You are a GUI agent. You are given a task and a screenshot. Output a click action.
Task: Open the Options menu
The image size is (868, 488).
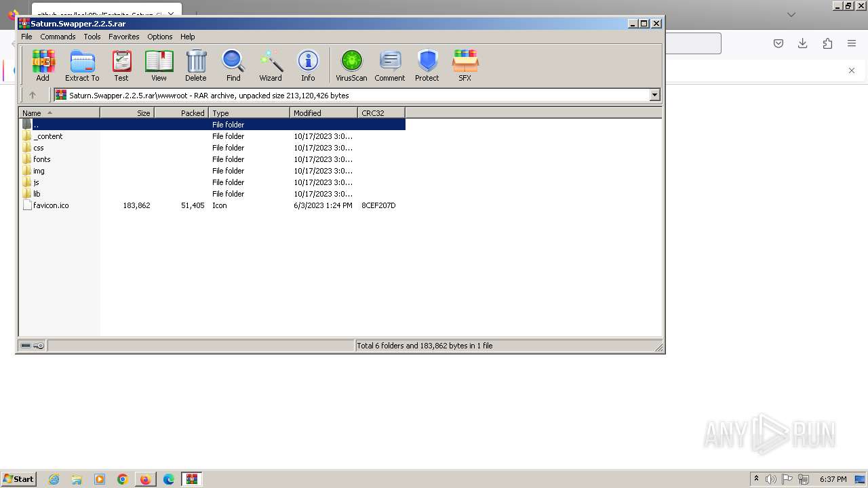click(x=160, y=37)
